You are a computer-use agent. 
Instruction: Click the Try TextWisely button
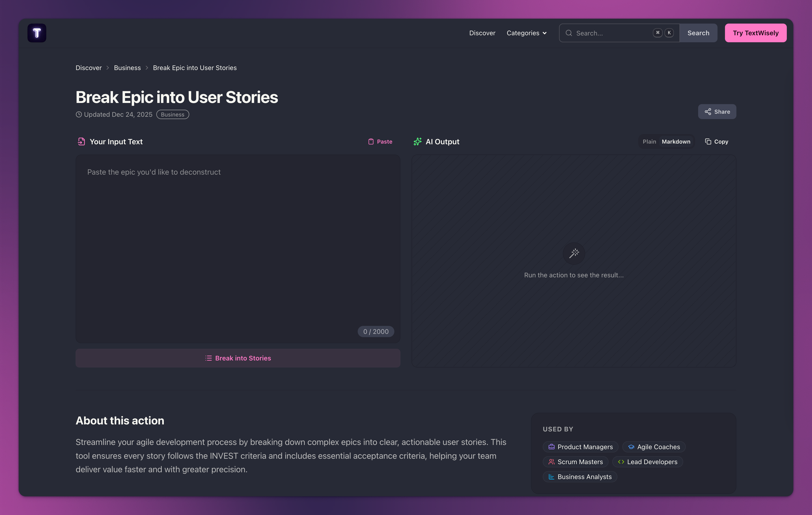[x=755, y=33]
